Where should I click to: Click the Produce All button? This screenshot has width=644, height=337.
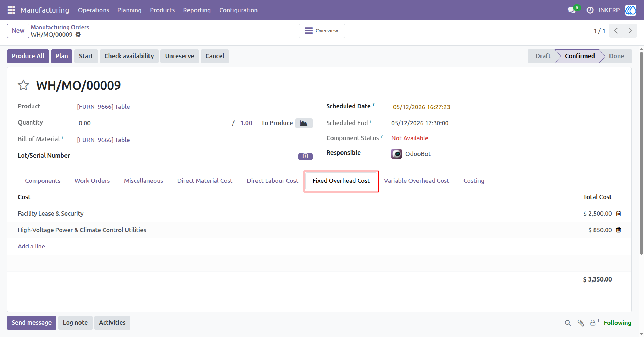point(28,56)
